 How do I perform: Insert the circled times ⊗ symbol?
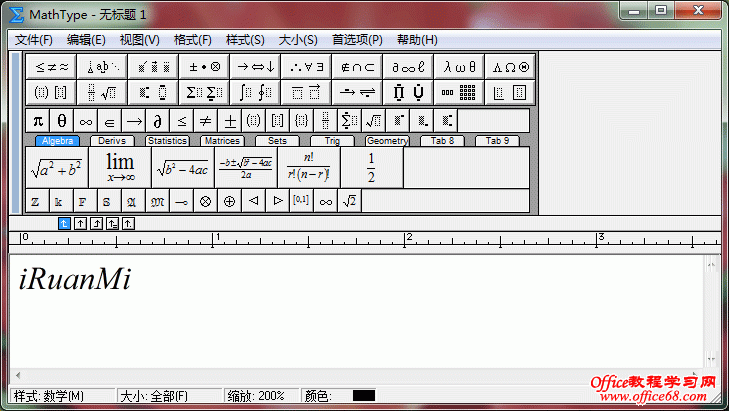point(205,201)
